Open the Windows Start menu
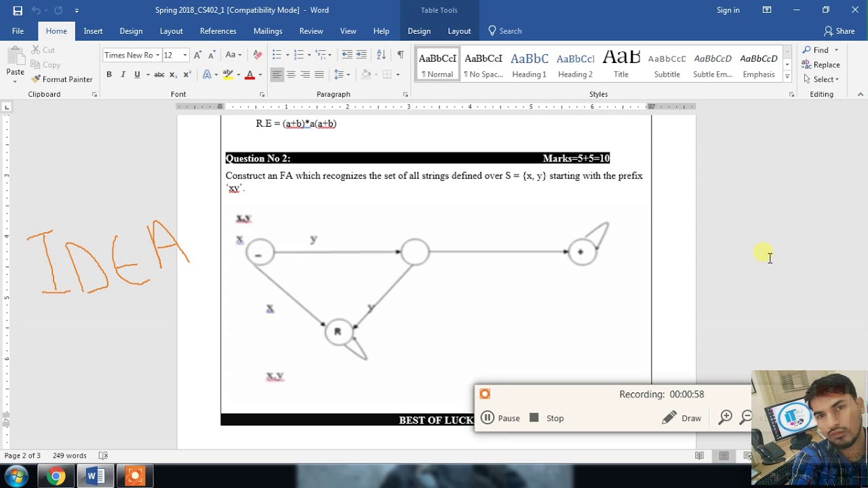The image size is (868, 488). click(x=16, y=476)
